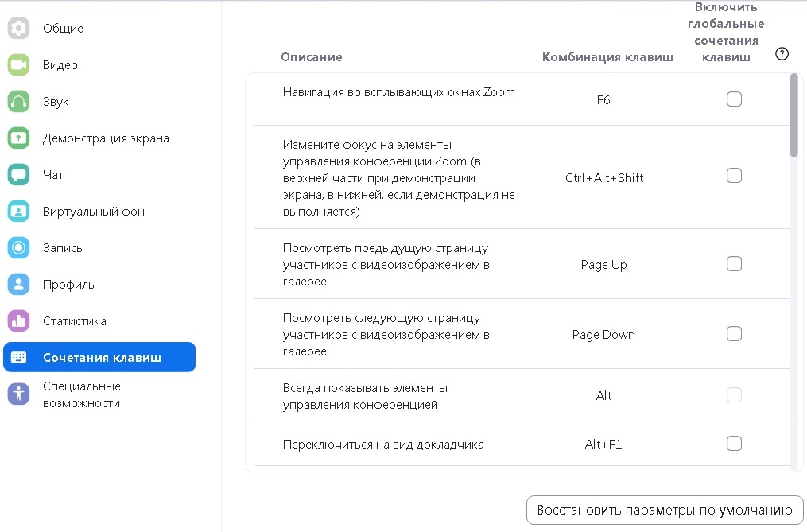Click description 'Навигация во всплывающих окнах Zoom'
Screen dimensions: 807x532
(x=399, y=92)
